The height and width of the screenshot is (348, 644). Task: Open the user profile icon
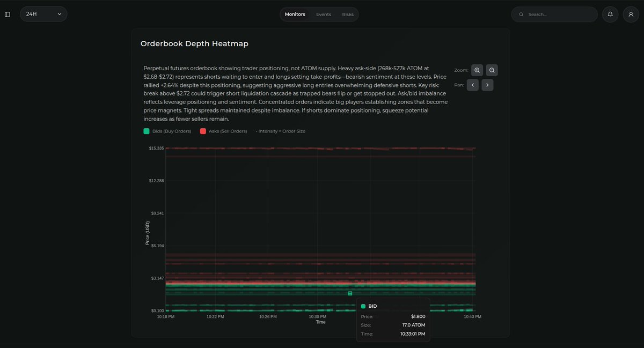click(631, 14)
